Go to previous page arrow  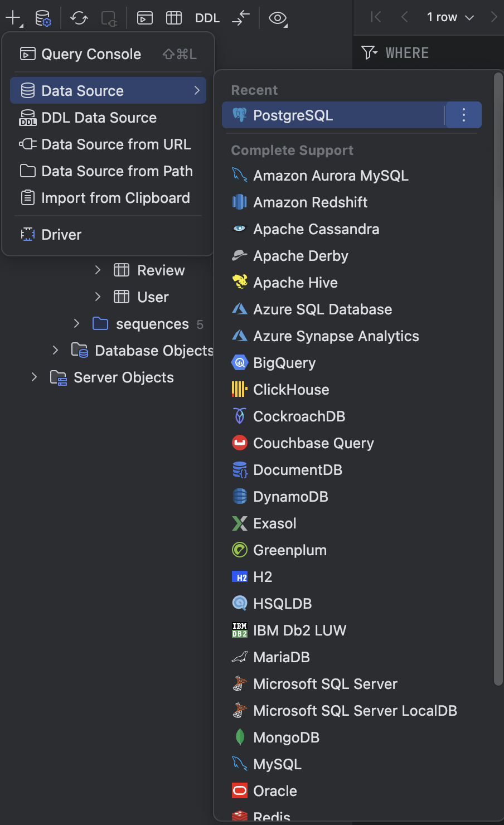[x=405, y=17]
